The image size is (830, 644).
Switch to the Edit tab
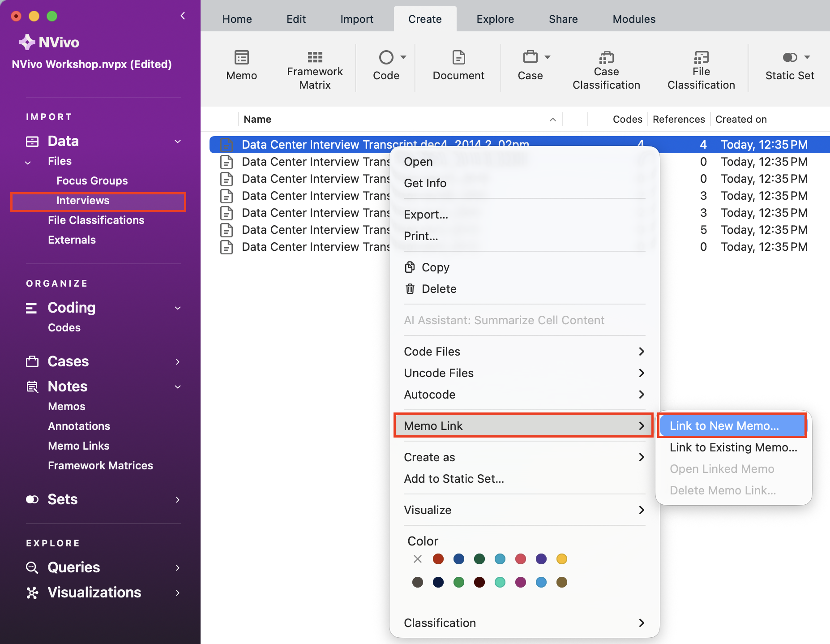(x=296, y=19)
